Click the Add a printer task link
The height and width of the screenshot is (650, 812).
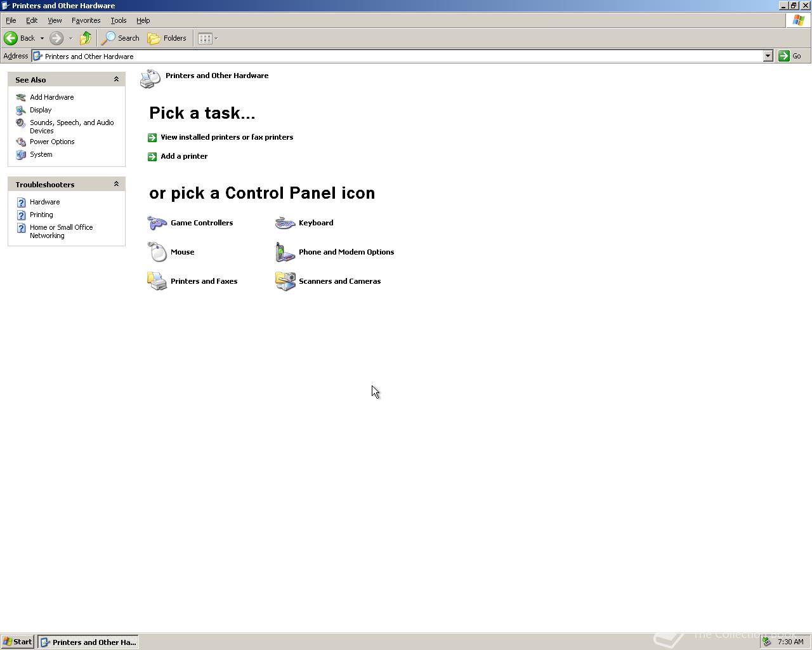coord(184,156)
